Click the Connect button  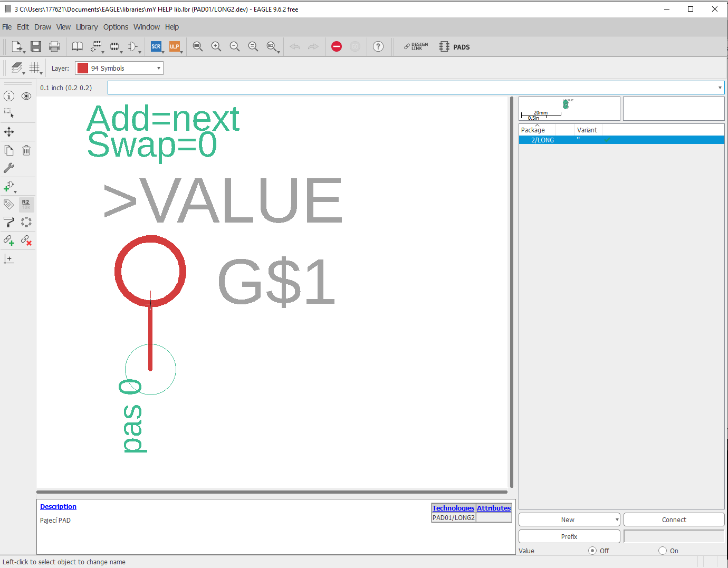674,519
